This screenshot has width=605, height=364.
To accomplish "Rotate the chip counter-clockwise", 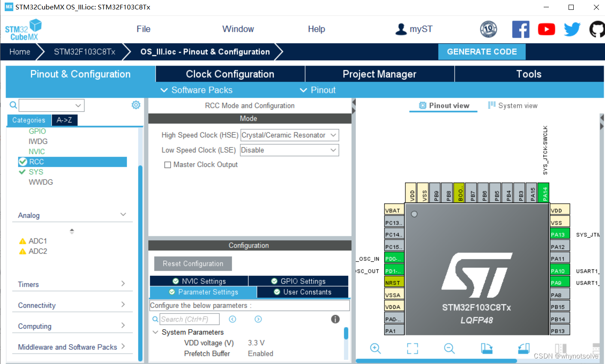I will [524, 349].
